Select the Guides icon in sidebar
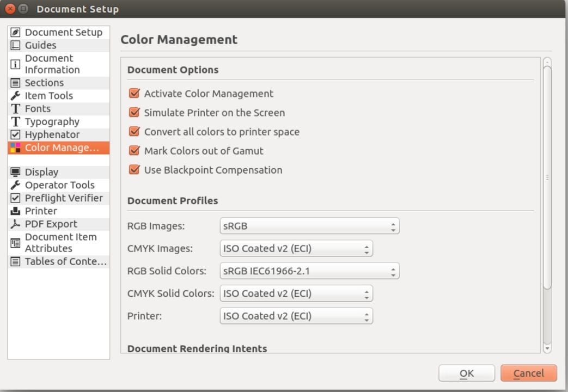 (x=16, y=46)
